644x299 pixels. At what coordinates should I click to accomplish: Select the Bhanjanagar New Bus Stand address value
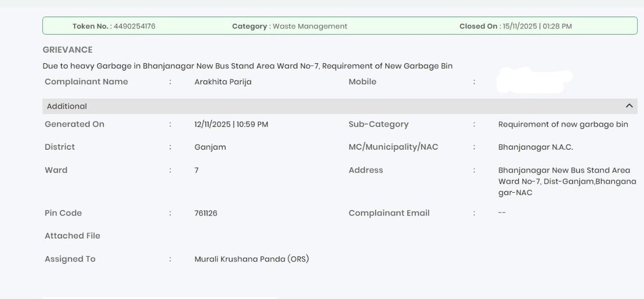click(x=567, y=181)
